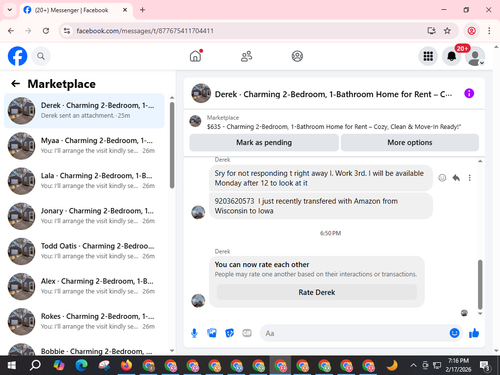This screenshot has height=375, width=500.
Task: Click chat scroll up arrow
Action: 480,161
